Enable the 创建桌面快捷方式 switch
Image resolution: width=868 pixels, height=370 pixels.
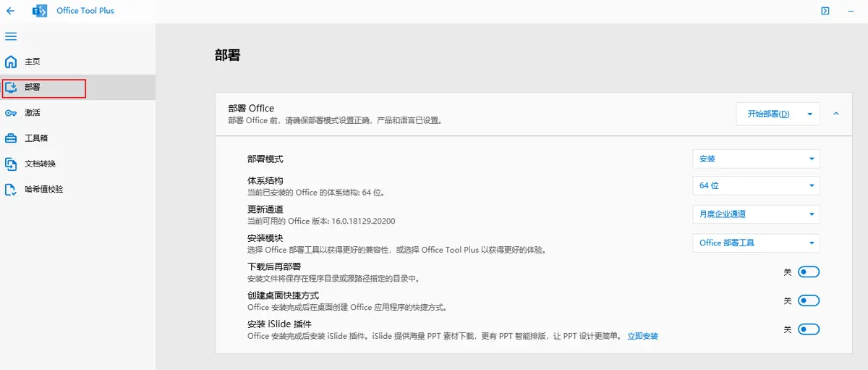(x=809, y=300)
